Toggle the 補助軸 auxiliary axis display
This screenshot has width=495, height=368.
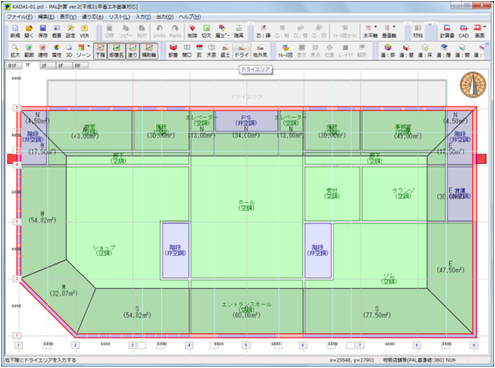pyautogui.click(x=149, y=51)
